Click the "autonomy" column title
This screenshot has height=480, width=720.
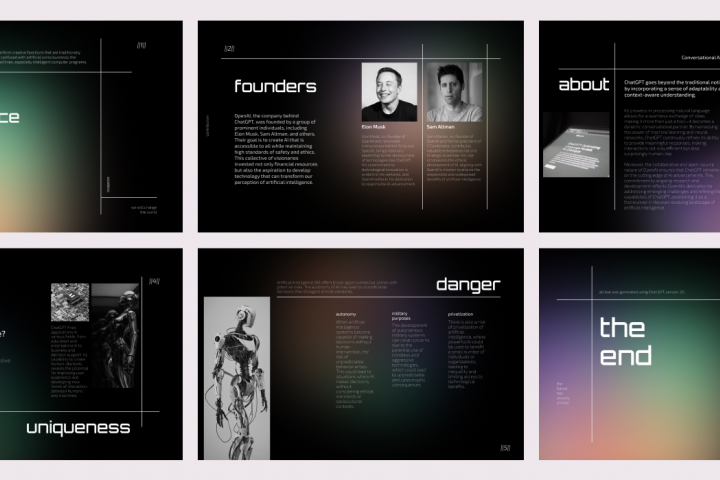(x=346, y=314)
